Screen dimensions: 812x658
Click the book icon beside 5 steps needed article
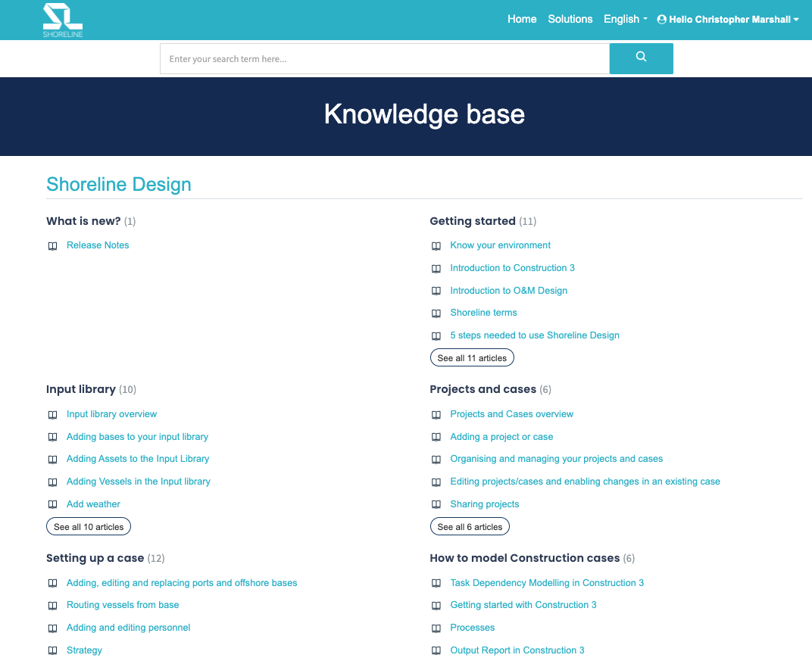click(436, 336)
